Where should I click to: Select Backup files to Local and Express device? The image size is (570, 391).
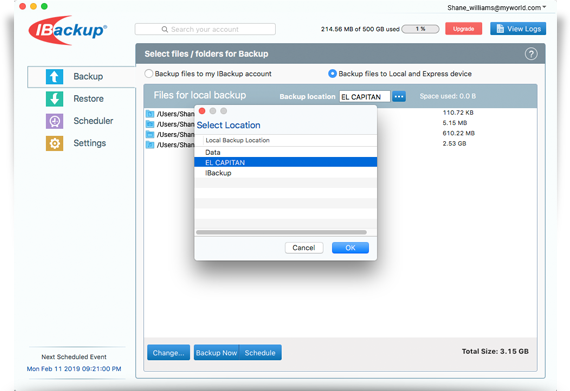click(x=332, y=74)
